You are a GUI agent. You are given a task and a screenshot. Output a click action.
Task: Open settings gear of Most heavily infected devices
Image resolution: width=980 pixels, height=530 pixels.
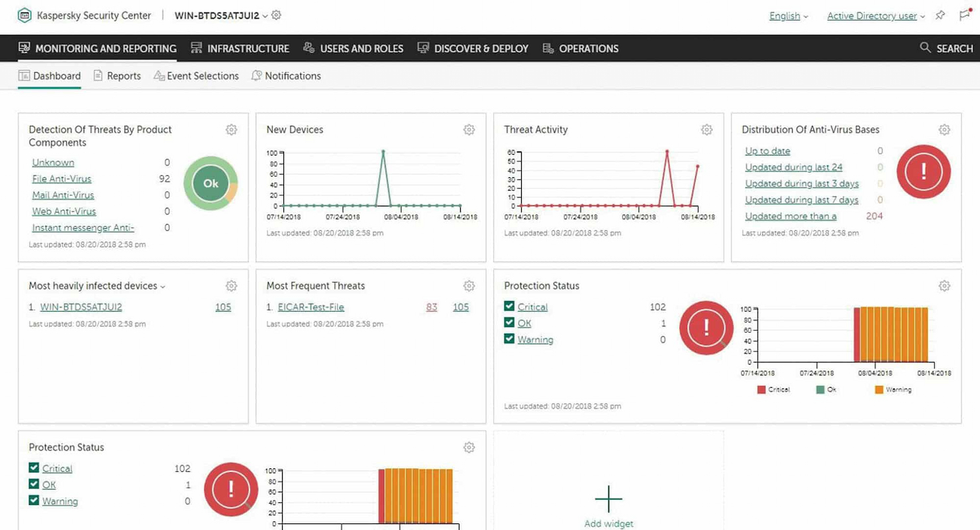click(x=231, y=286)
